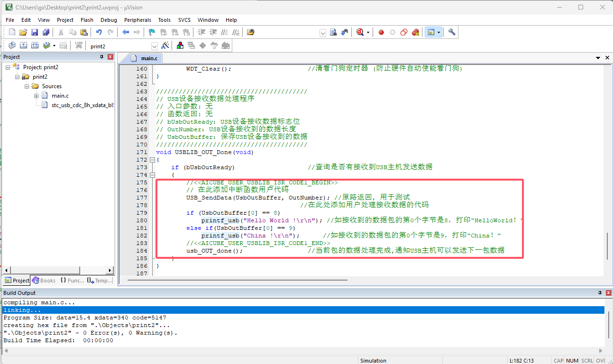
Task: Undo the last edit
Action: 99,32
